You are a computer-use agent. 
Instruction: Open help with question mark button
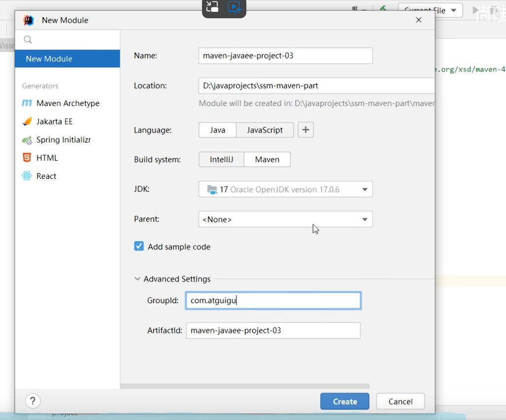tap(33, 401)
